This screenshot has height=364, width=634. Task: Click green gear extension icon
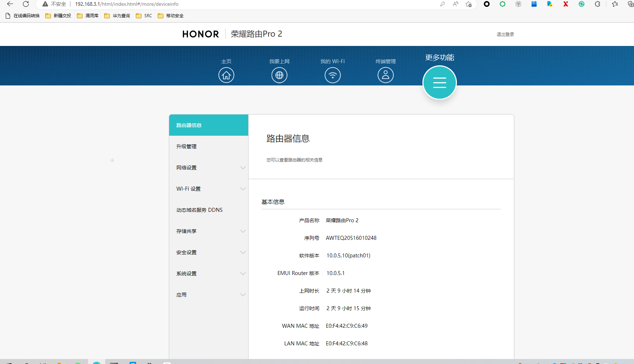click(x=503, y=4)
